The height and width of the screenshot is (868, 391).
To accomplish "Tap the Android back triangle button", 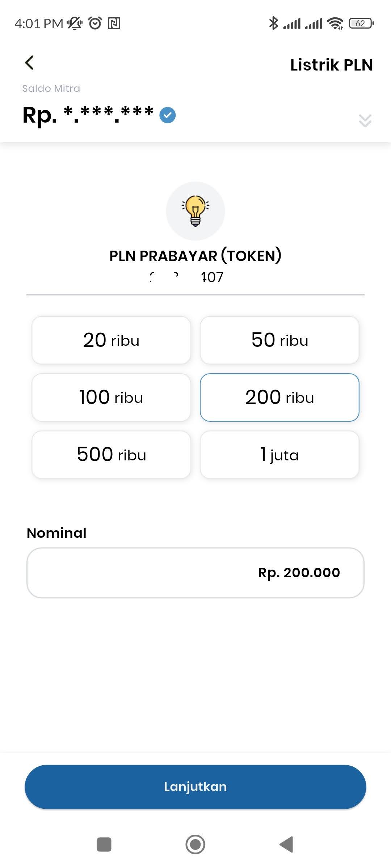I will click(286, 844).
